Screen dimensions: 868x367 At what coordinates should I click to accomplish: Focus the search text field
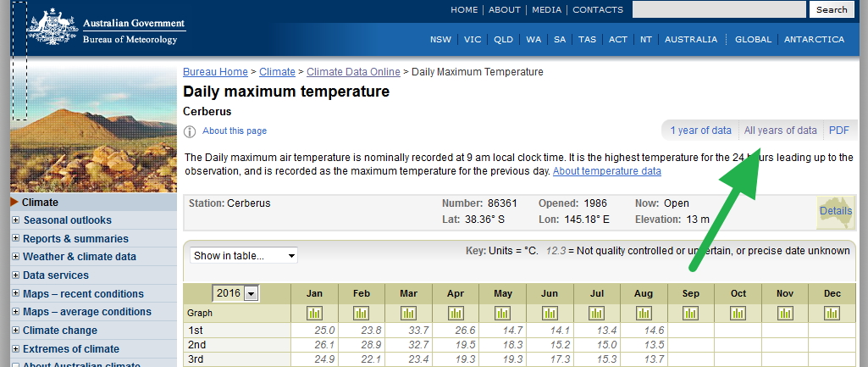coord(719,9)
